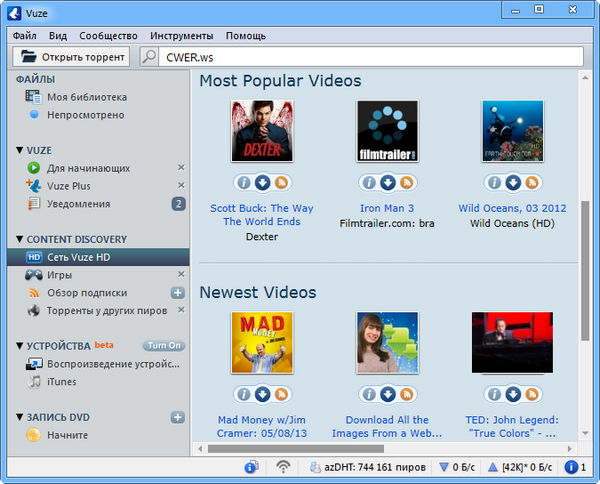
Task: Close Торренты у других пиров entry
Action: point(181,310)
